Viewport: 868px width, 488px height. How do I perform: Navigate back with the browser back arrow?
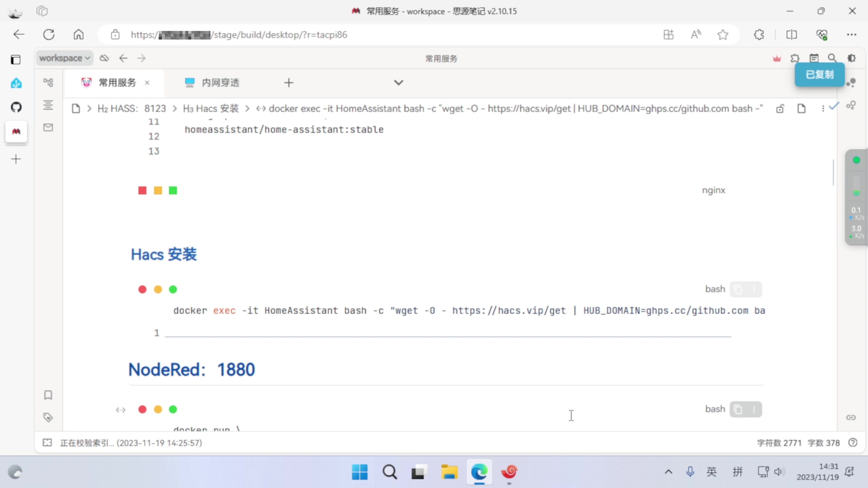[x=19, y=35]
